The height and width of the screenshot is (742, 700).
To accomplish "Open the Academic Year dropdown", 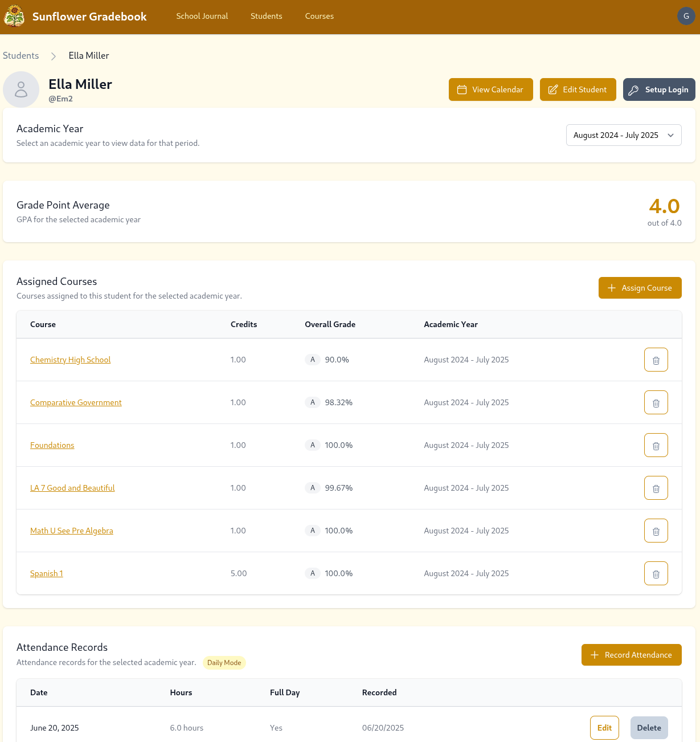I will [623, 135].
